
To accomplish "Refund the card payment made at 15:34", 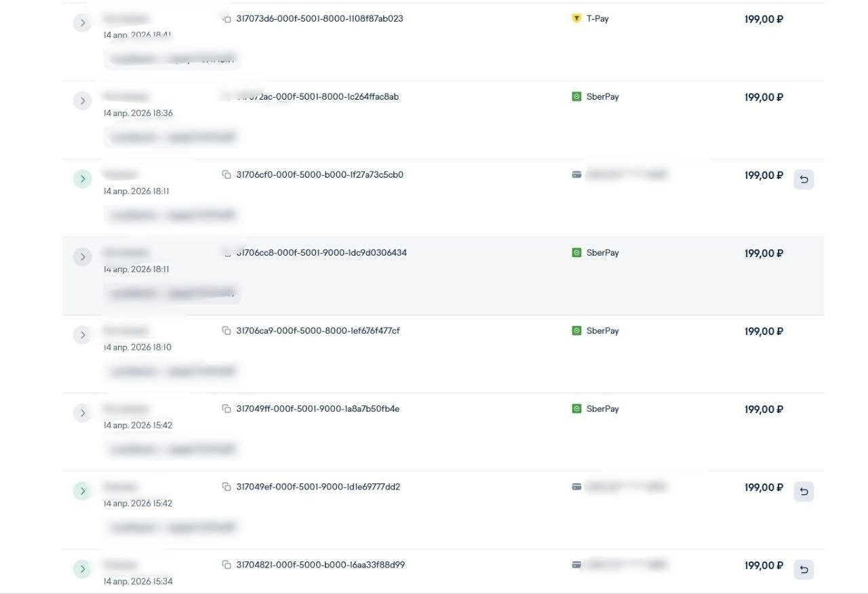I will click(804, 570).
